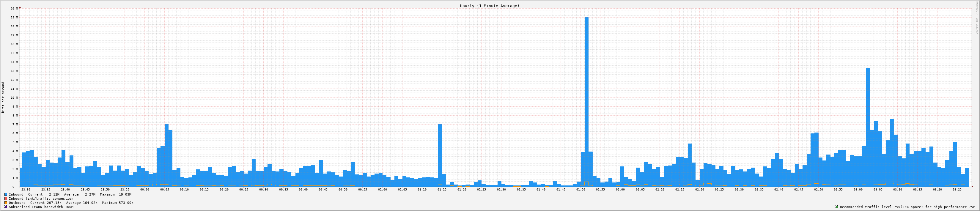The height and width of the screenshot is (211, 980).
Task: Click the orange Outbound legend swatch
Action: click(x=6, y=203)
